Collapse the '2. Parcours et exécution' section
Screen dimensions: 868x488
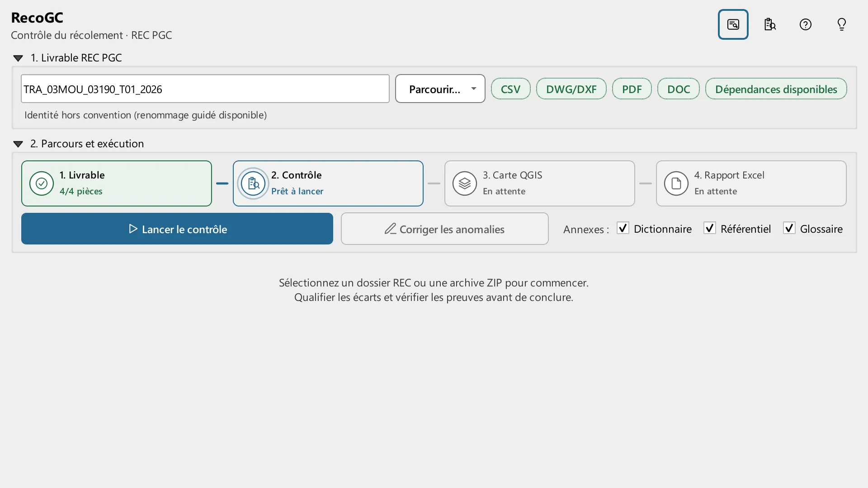(x=18, y=144)
